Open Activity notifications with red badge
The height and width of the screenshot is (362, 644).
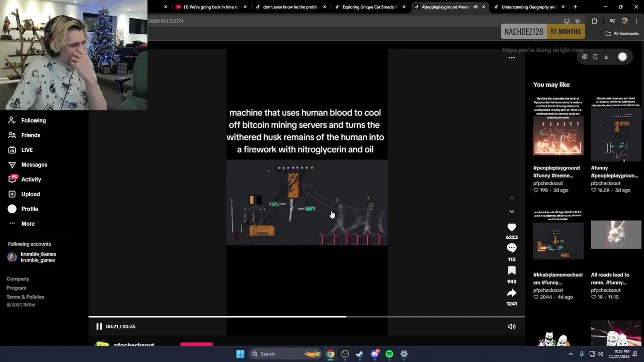point(25,179)
